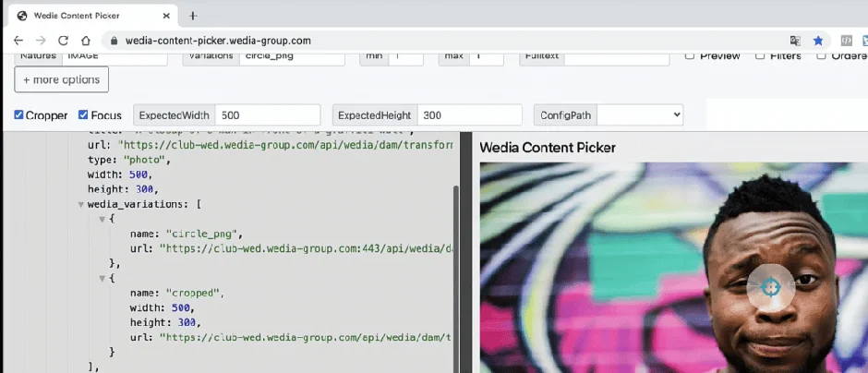
Task: Enable the Preview checkbox
Action: pyautogui.click(x=689, y=55)
